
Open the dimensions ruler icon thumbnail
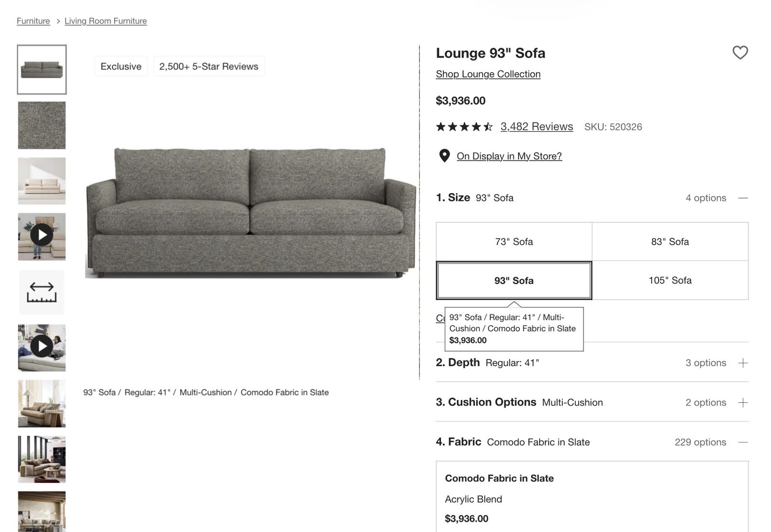[42, 293]
